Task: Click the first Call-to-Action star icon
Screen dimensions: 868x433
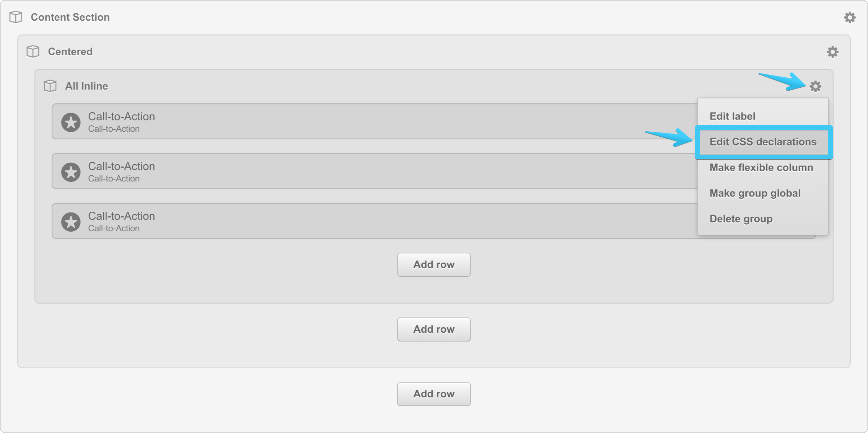Action: (x=71, y=122)
